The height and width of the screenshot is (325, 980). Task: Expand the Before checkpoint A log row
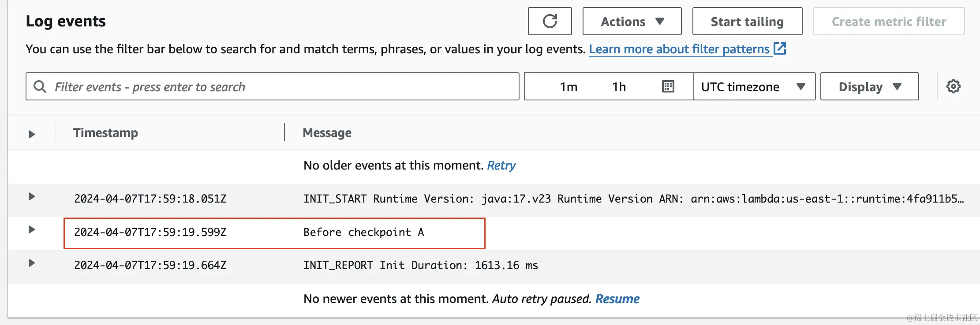click(x=31, y=229)
